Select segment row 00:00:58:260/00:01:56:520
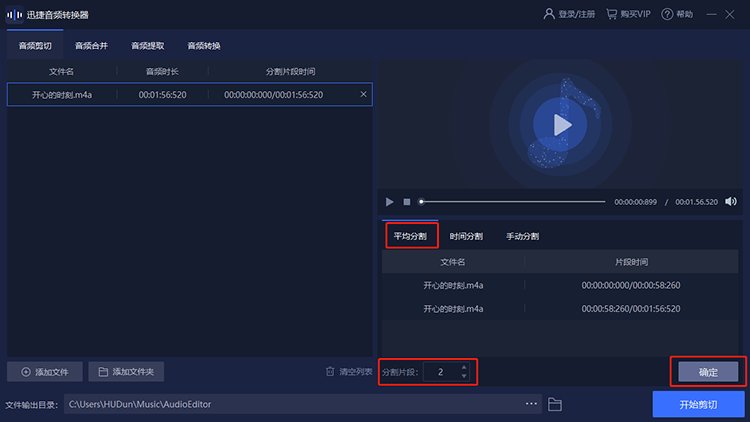The height and width of the screenshot is (422, 750). (x=560, y=309)
